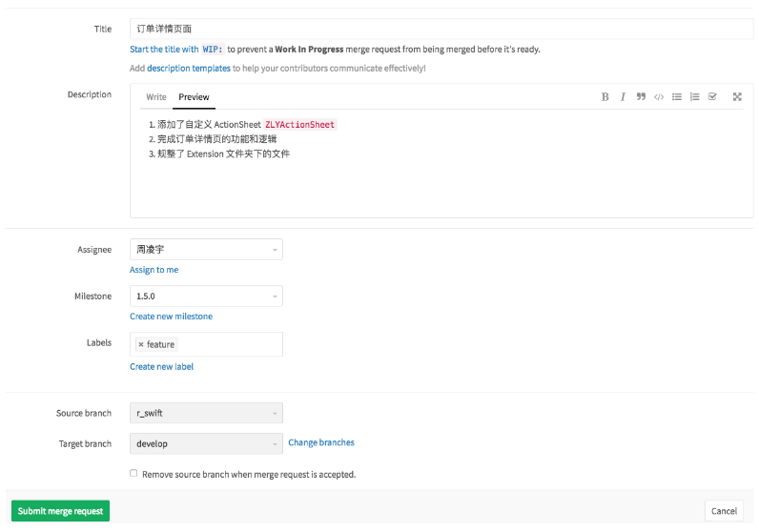Click the Change branches link
The image size is (759, 532).
pos(321,442)
